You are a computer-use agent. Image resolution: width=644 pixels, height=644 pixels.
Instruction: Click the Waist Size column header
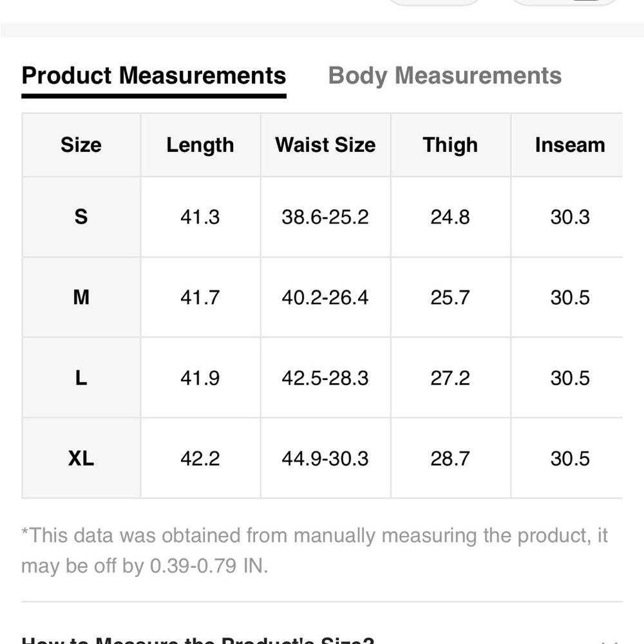[x=325, y=145]
